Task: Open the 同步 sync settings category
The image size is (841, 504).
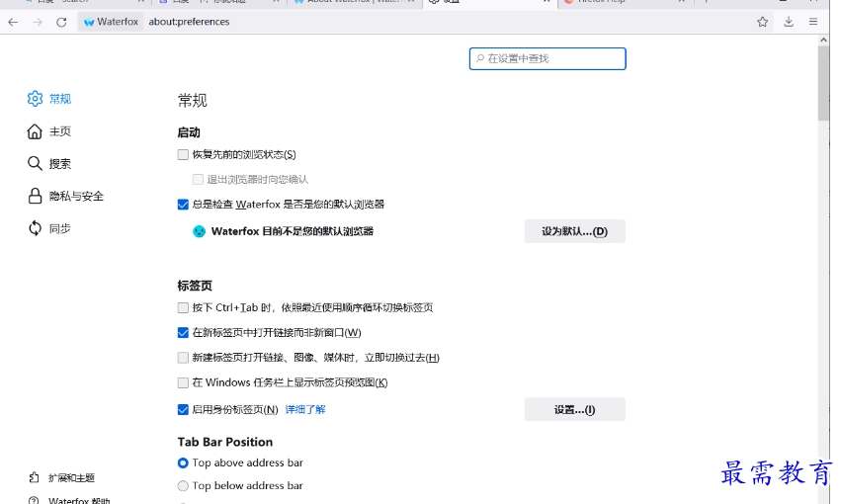Action: [x=49, y=228]
